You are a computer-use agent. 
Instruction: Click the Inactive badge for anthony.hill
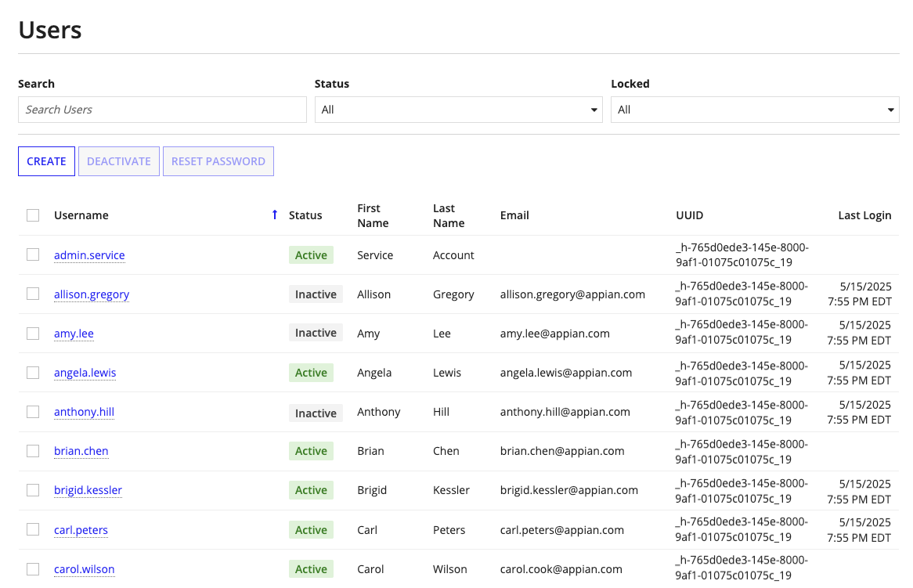click(x=316, y=413)
